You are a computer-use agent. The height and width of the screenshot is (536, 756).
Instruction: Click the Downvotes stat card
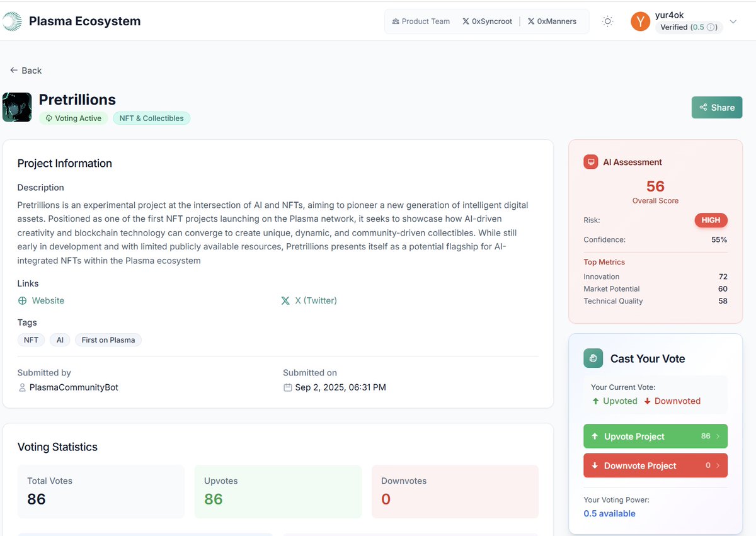click(x=455, y=491)
